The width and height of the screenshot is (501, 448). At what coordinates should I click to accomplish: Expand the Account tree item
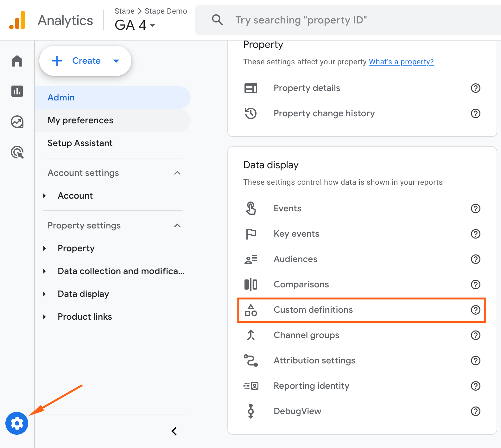pyautogui.click(x=45, y=196)
